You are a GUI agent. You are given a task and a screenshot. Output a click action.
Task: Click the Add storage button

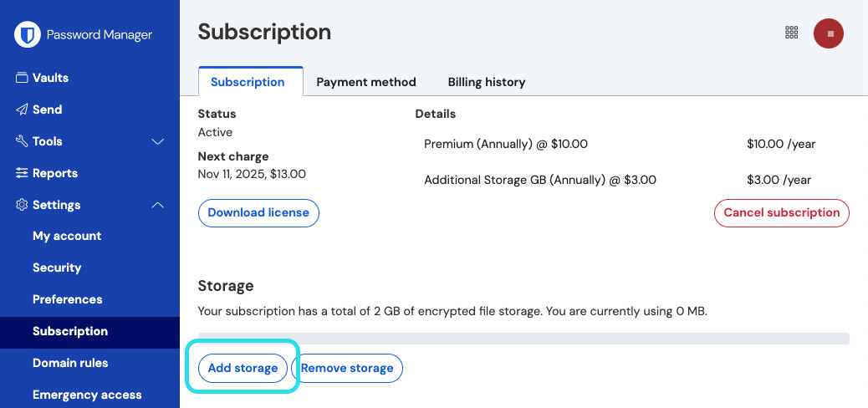pyautogui.click(x=243, y=368)
